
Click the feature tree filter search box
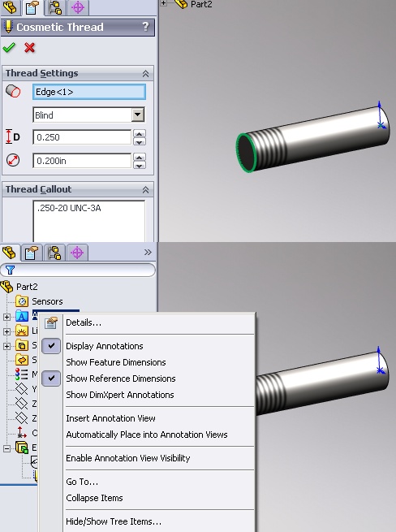[78, 270]
